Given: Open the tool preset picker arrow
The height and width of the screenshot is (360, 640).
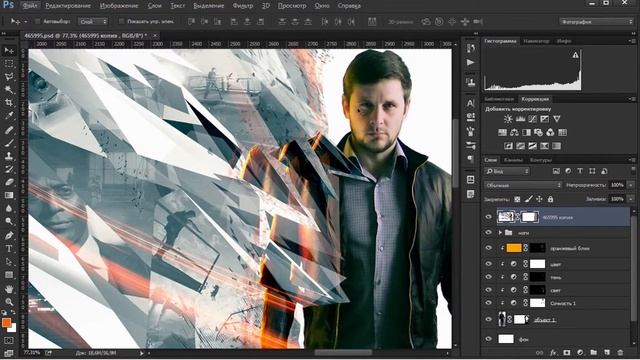Looking at the screenshot, I should point(26,22).
